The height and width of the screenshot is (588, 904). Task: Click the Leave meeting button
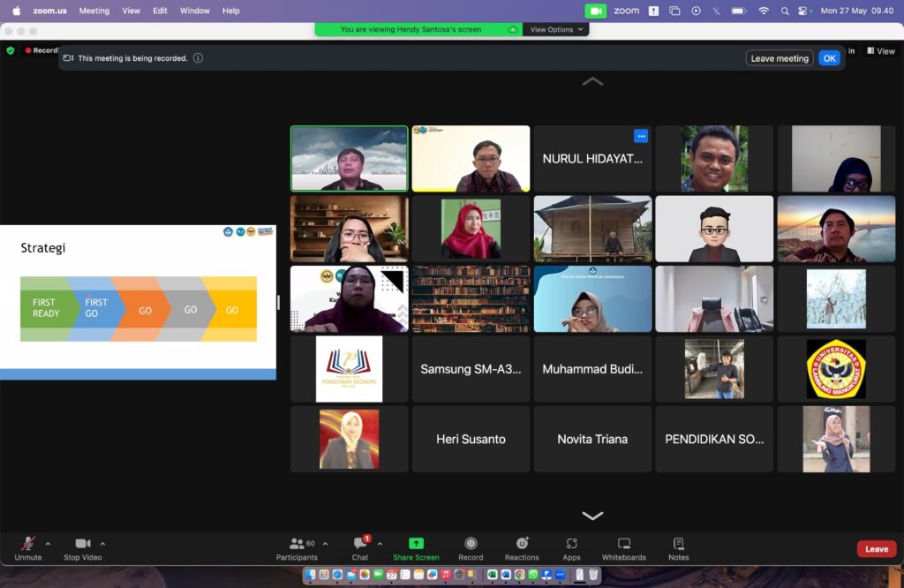click(780, 58)
